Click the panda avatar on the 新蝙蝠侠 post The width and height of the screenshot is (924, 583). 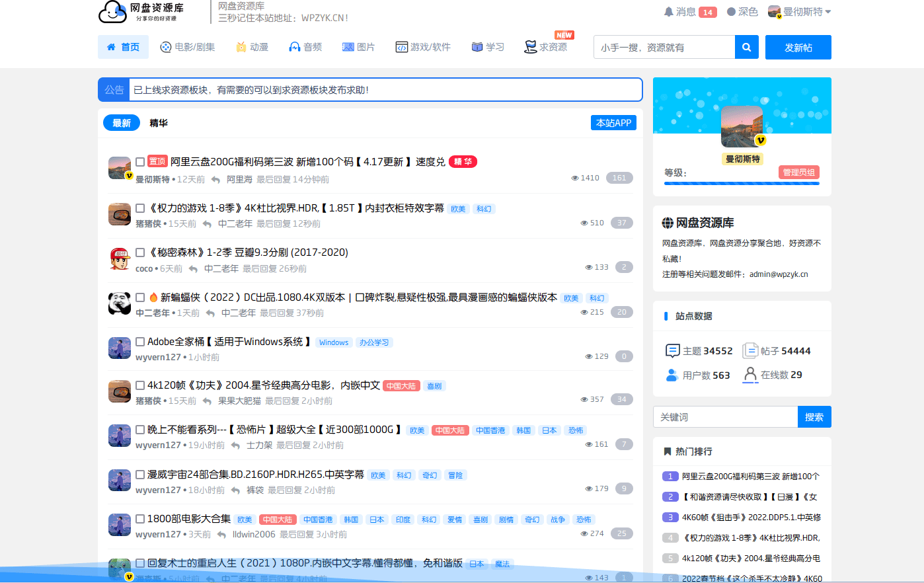click(x=120, y=303)
